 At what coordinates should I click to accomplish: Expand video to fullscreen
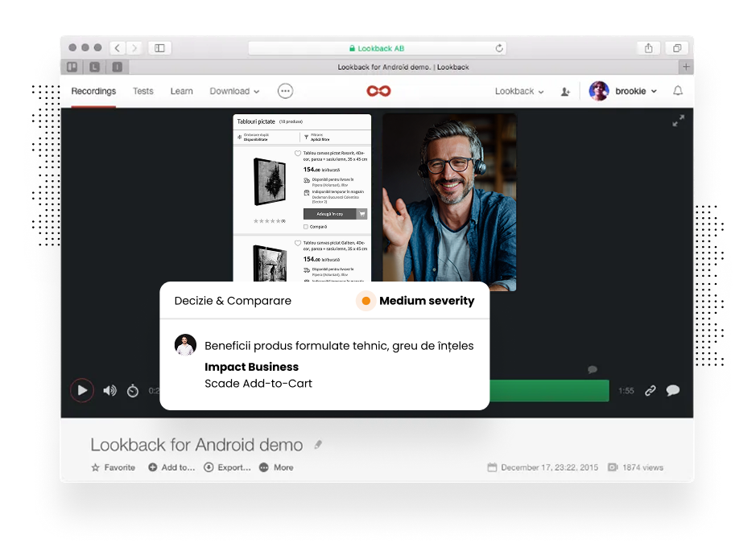(x=679, y=121)
